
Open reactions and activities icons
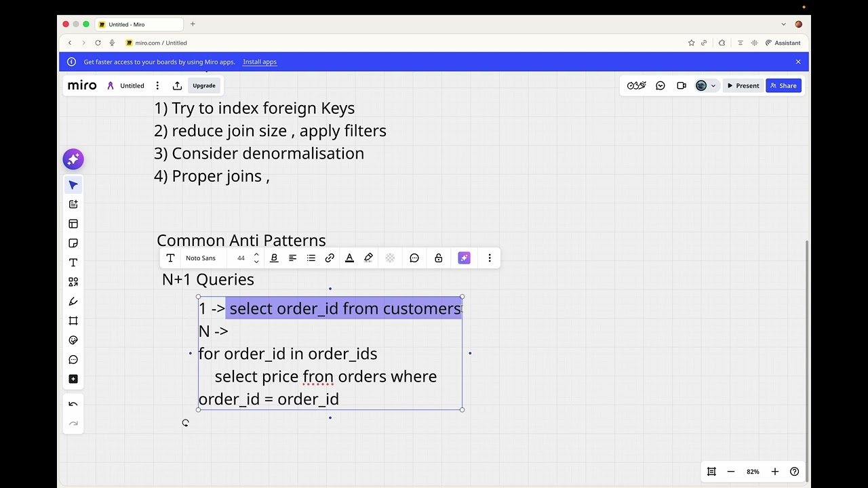(x=637, y=85)
